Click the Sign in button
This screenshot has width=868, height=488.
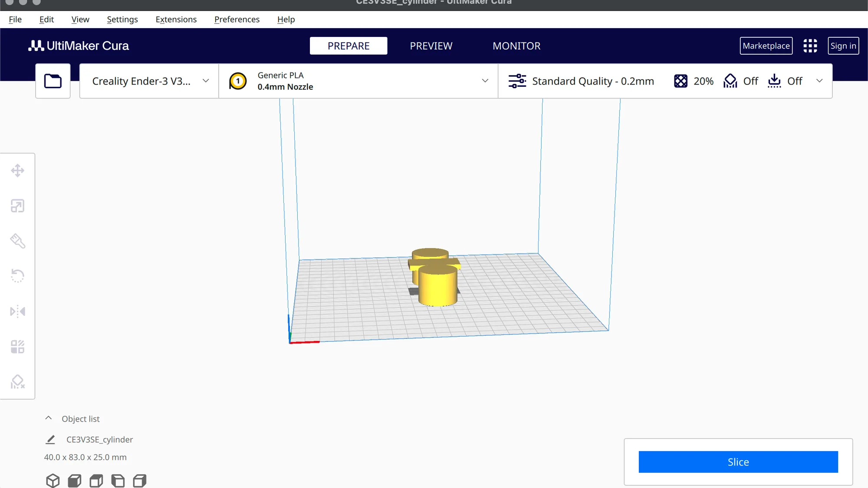coord(843,46)
